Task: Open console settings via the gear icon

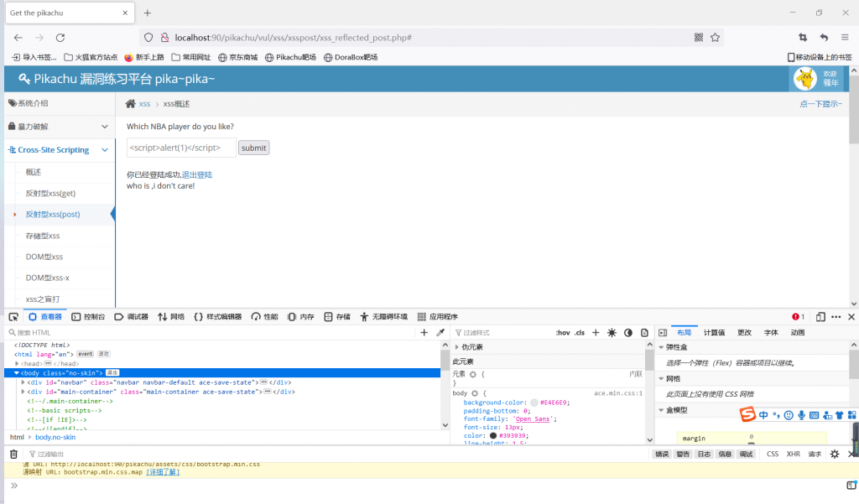Action: coord(835,454)
